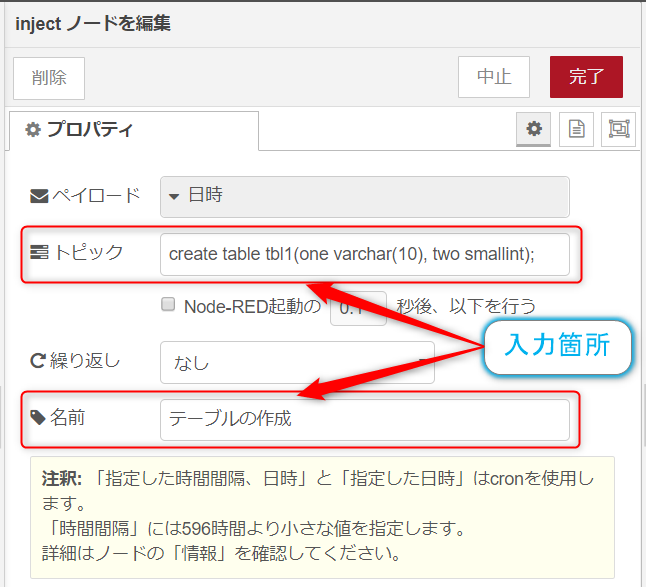
Task: Open the node appearance settings icon
Action: (618, 129)
